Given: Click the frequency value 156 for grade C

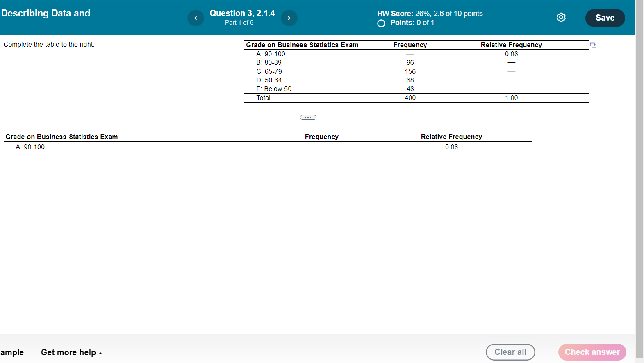Looking at the screenshot, I should point(410,71).
